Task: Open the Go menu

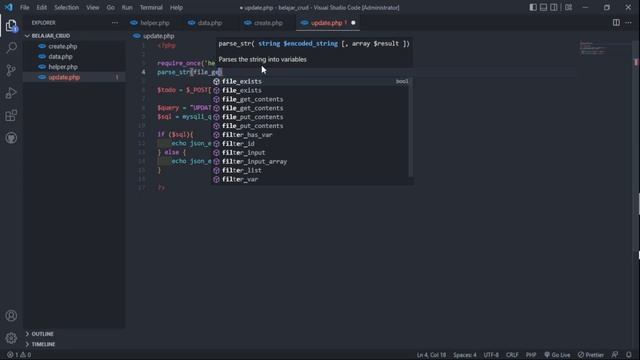Action: coord(111,7)
